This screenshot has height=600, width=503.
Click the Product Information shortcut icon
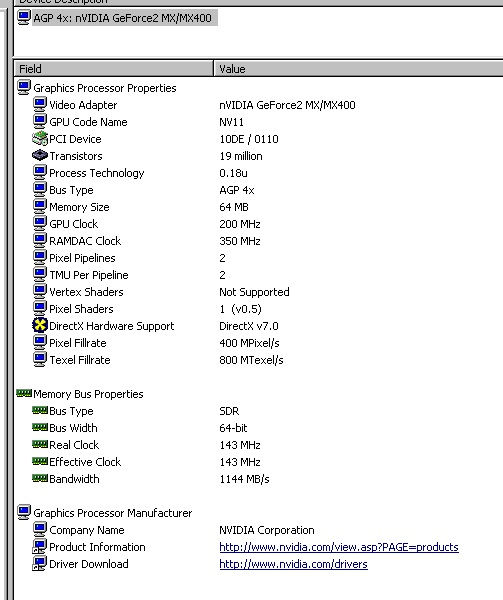coord(40,546)
